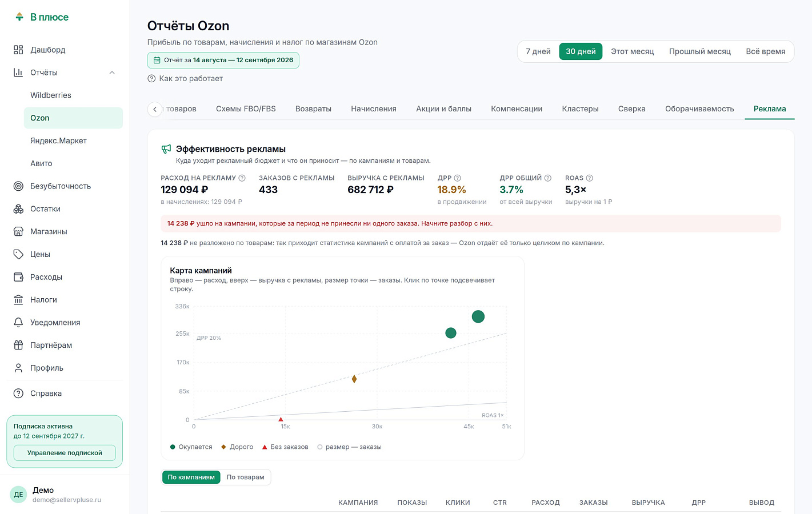The width and height of the screenshot is (812, 514).
Task: Click the Магазины storefront icon
Action: [18, 232]
